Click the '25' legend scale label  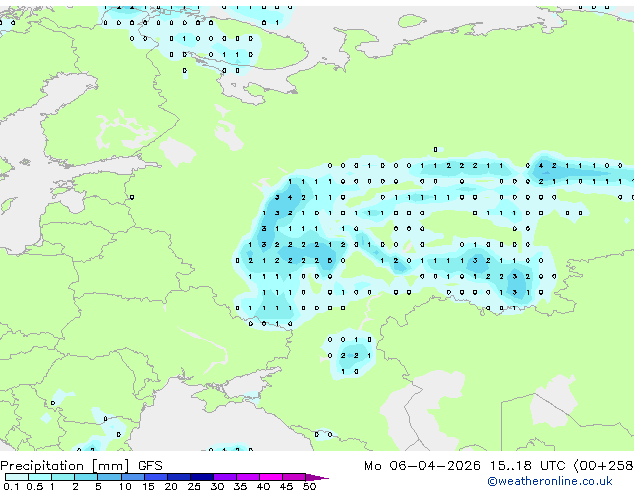point(194,486)
